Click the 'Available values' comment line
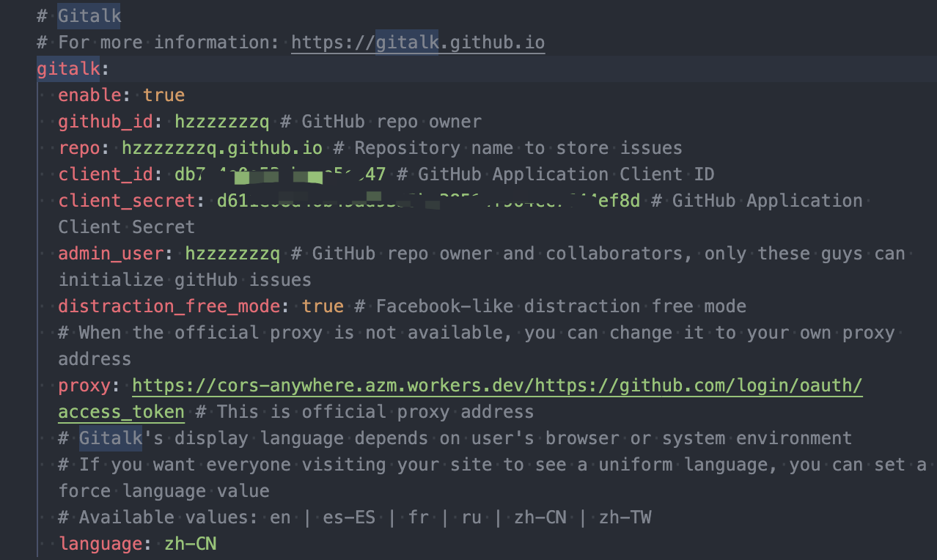This screenshot has width=937, height=560. (x=355, y=517)
